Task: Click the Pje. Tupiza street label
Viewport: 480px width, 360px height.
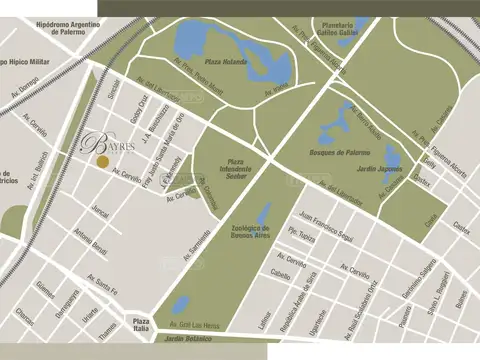Action: pos(301,235)
